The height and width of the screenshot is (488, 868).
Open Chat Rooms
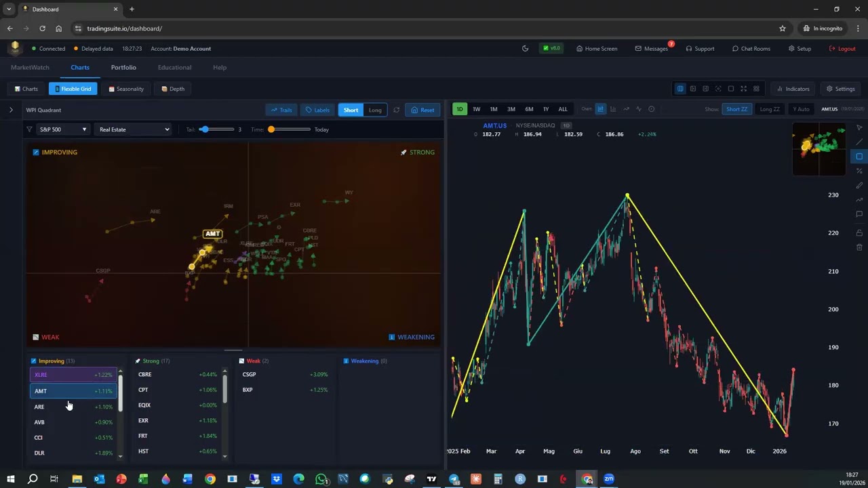point(751,49)
